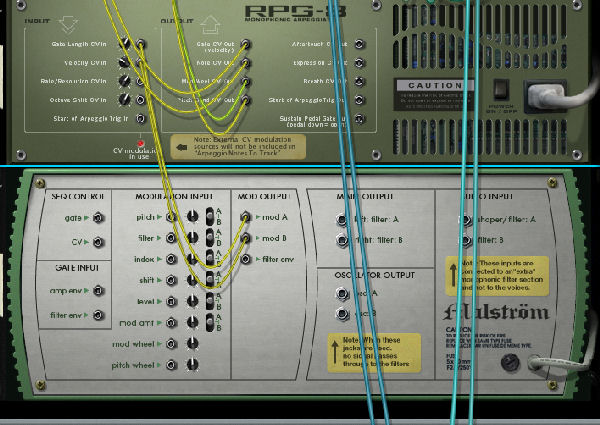Click the left: filter A main output jack
Viewport: 600px width, 425px height.
[342, 219]
